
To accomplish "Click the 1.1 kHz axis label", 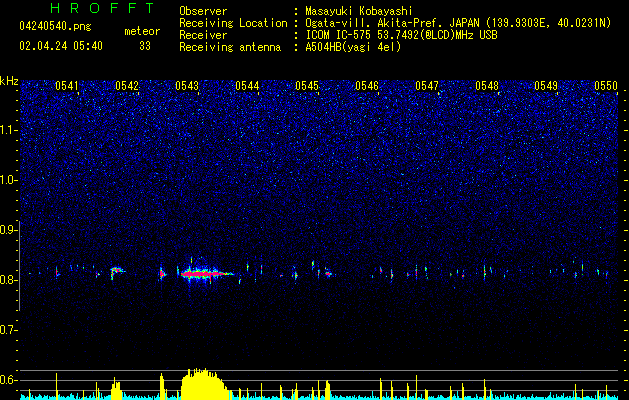I will pyautogui.click(x=9, y=130).
